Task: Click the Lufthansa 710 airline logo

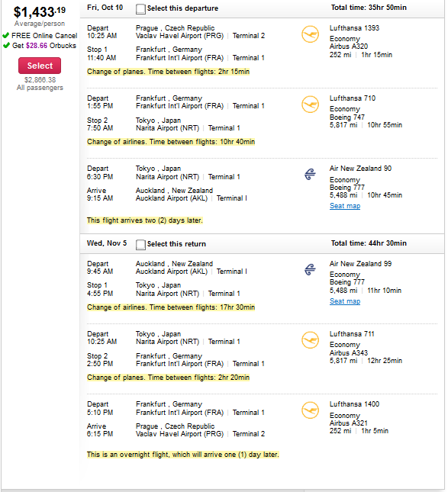Action: pyautogui.click(x=310, y=105)
